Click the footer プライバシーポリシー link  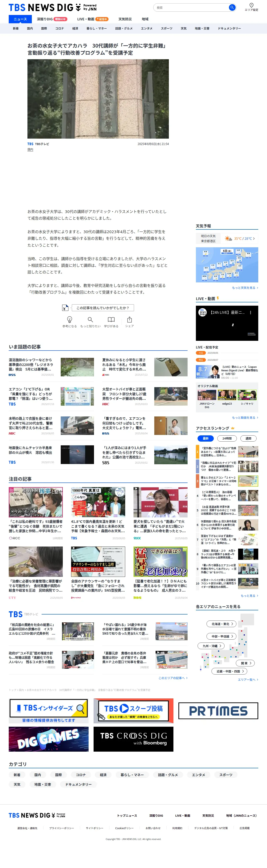coord(62,828)
